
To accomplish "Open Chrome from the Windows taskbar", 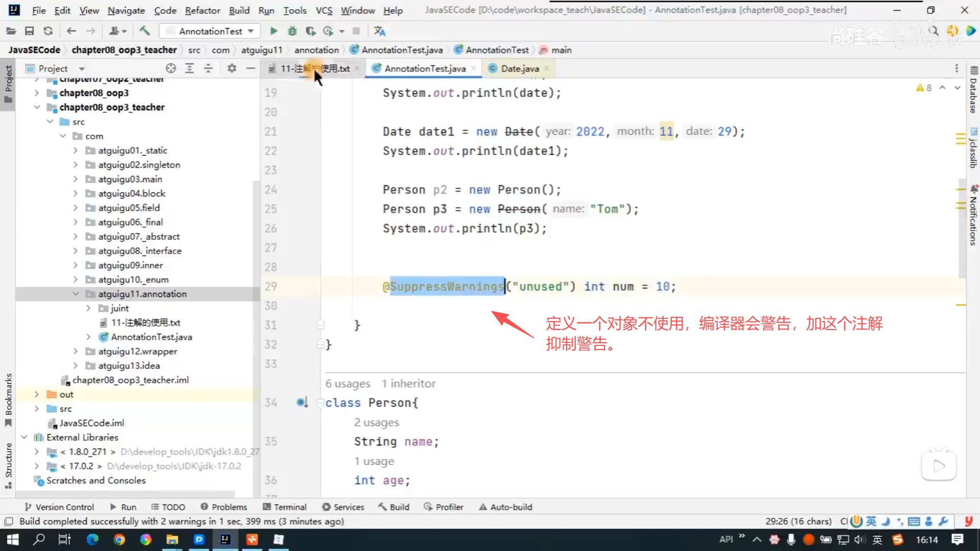I will point(119,539).
